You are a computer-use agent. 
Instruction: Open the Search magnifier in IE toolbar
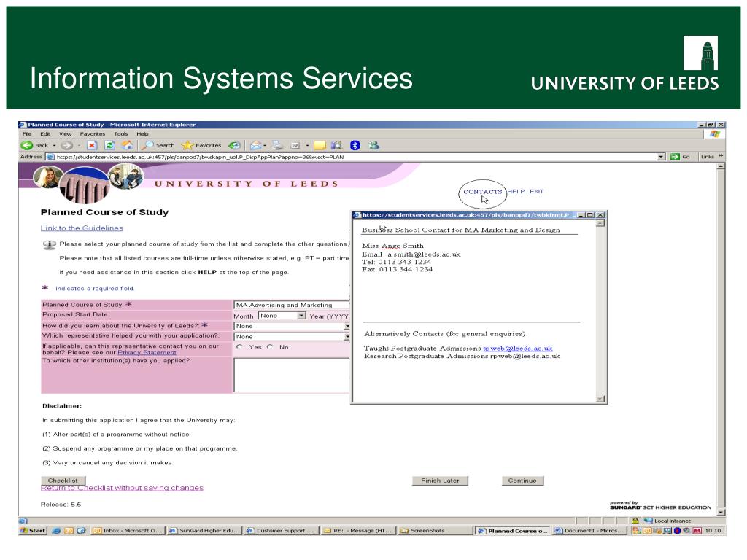coord(148,145)
